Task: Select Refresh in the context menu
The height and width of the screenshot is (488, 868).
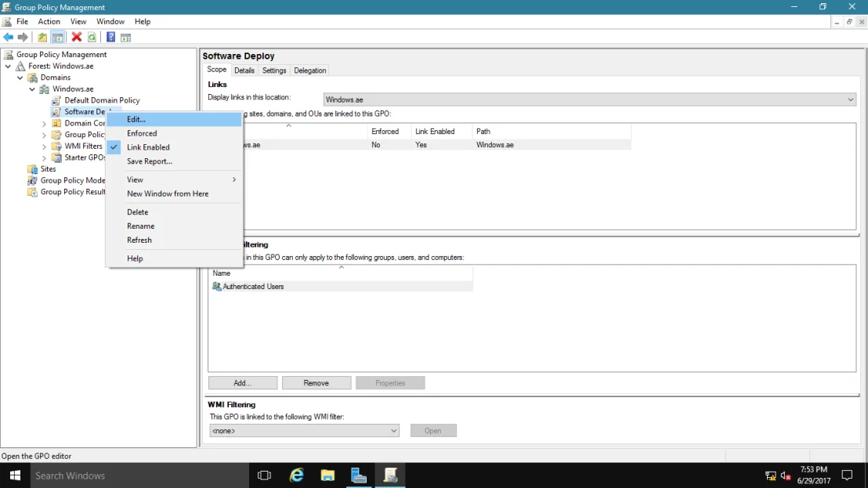Action: point(175,240)
